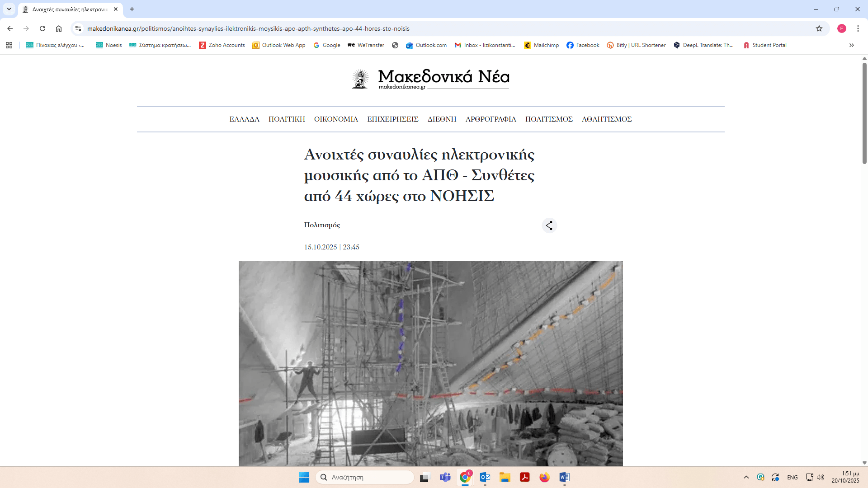Show hidden bookmarks with the chevron

pos(851,45)
